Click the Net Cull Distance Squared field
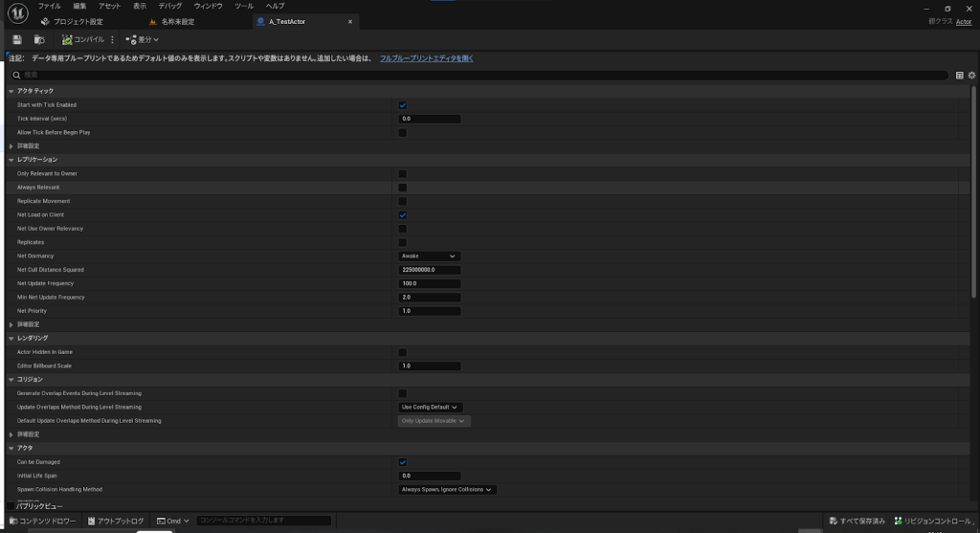 point(430,270)
